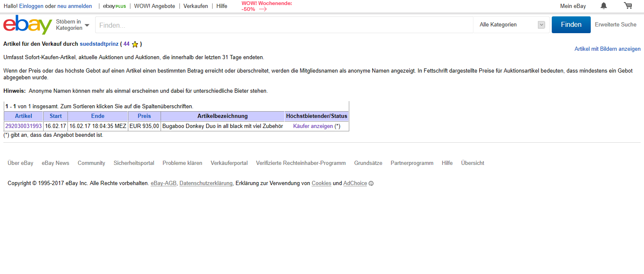Open the WOW! Angebote menu item
644x274 pixels.
(154, 6)
